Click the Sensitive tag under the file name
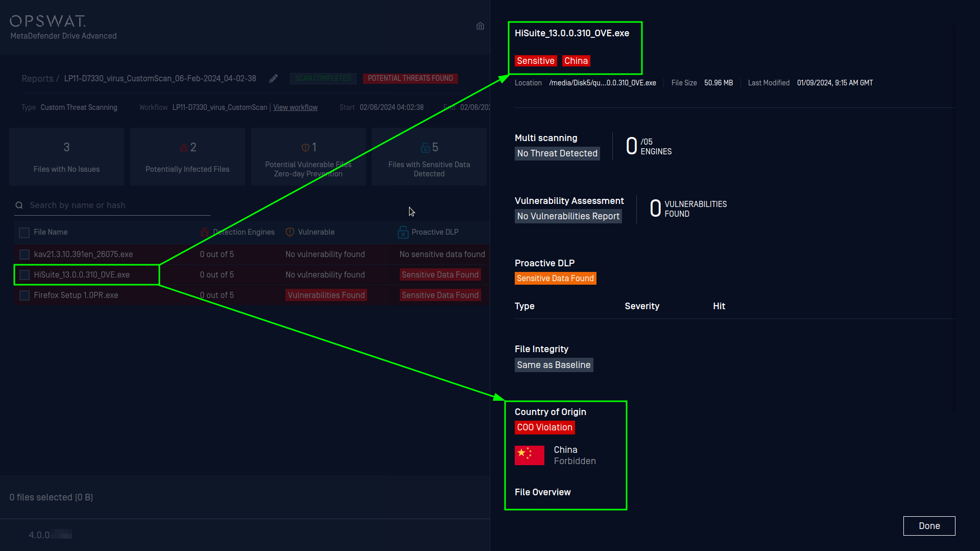 tap(536, 61)
